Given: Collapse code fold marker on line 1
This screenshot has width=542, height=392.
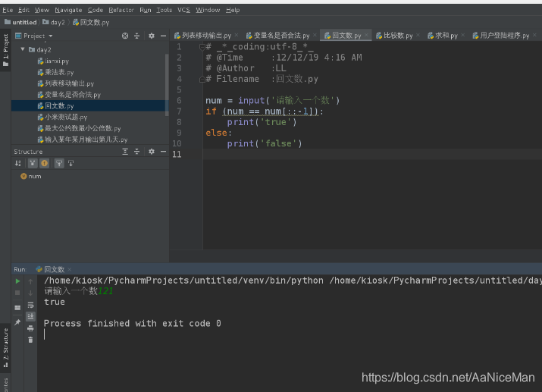Looking at the screenshot, I should (202, 47).
